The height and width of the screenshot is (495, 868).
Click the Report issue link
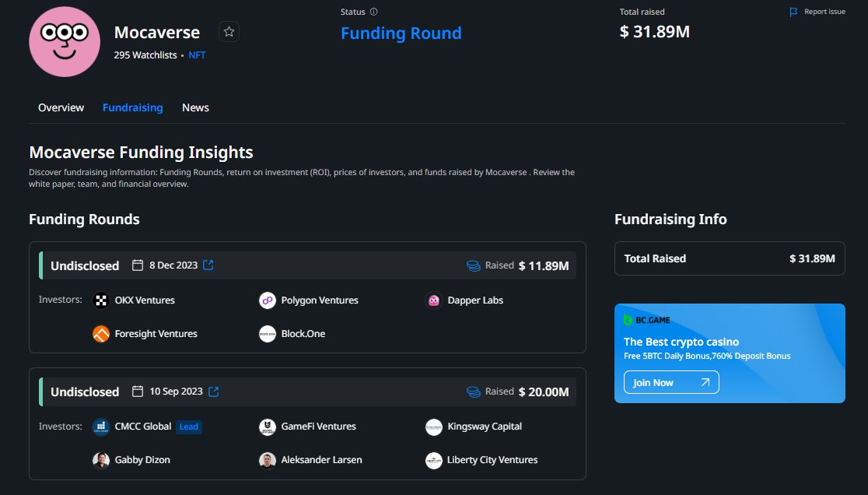click(824, 12)
